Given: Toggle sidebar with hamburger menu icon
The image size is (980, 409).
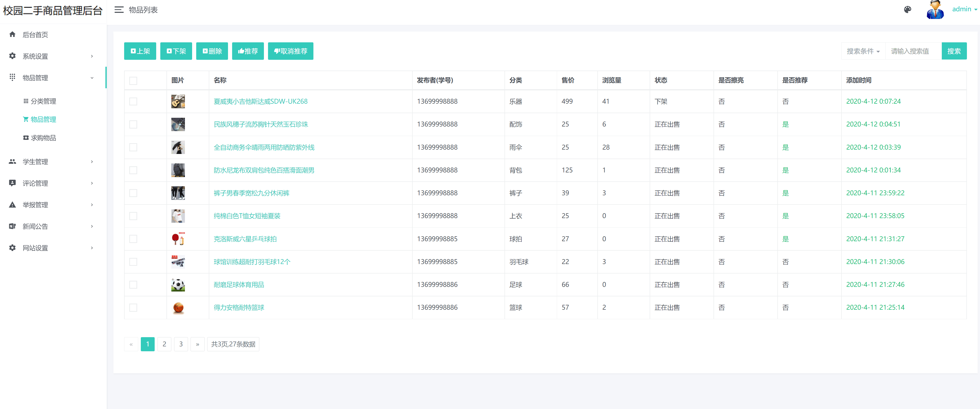Looking at the screenshot, I should tap(119, 10).
